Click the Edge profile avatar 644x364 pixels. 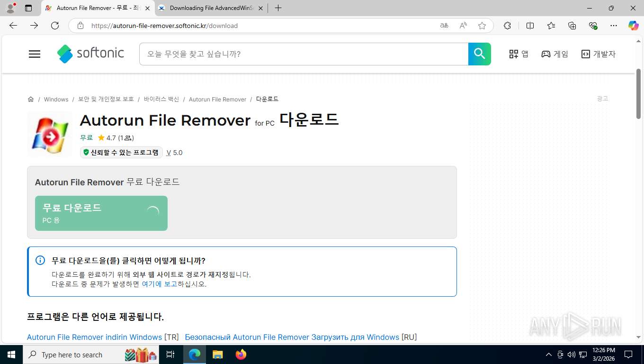coord(10,8)
